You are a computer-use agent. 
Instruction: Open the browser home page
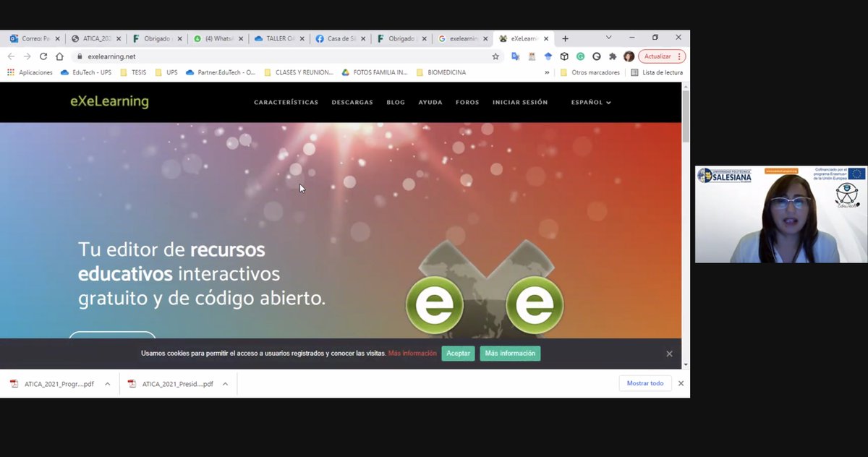pyautogui.click(x=60, y=56)
